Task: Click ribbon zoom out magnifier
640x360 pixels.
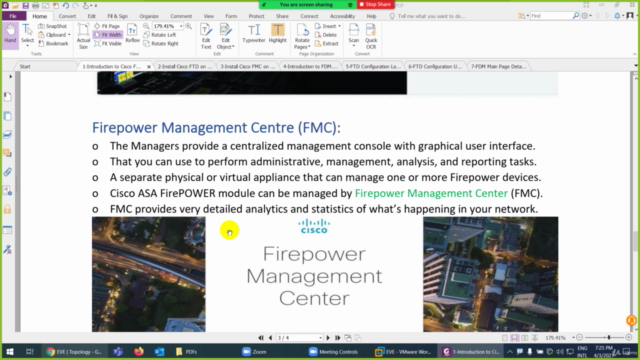Action: click(146, 26)
